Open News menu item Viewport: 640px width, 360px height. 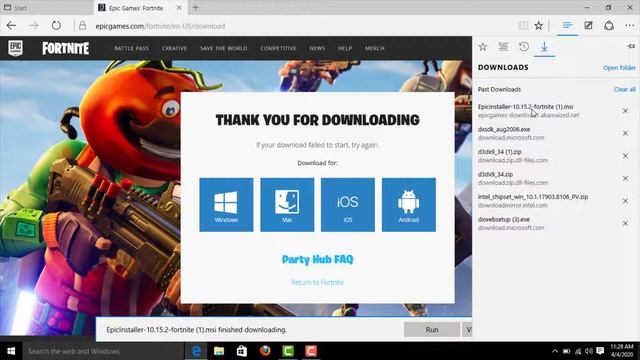[317, 48]
